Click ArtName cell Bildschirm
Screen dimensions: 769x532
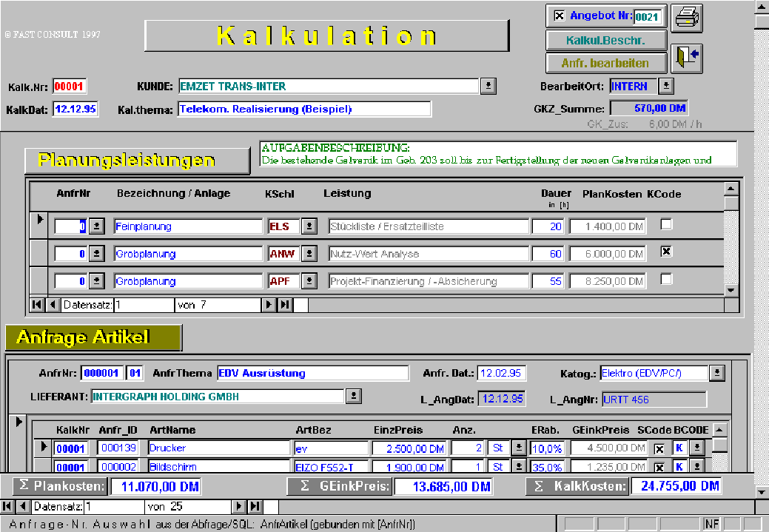tap(219, 467)
